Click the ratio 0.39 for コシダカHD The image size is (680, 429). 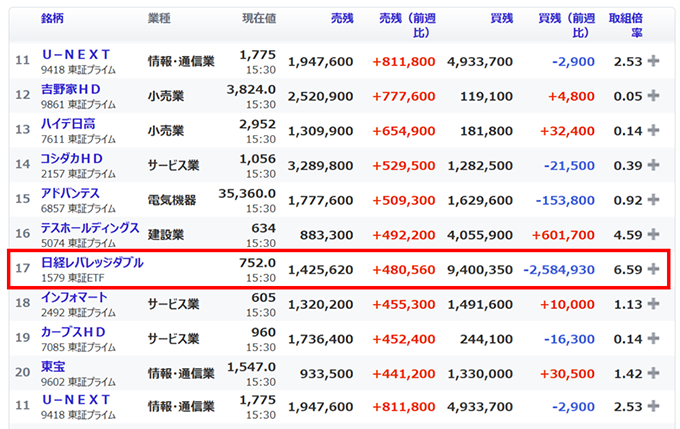(628, 166)
